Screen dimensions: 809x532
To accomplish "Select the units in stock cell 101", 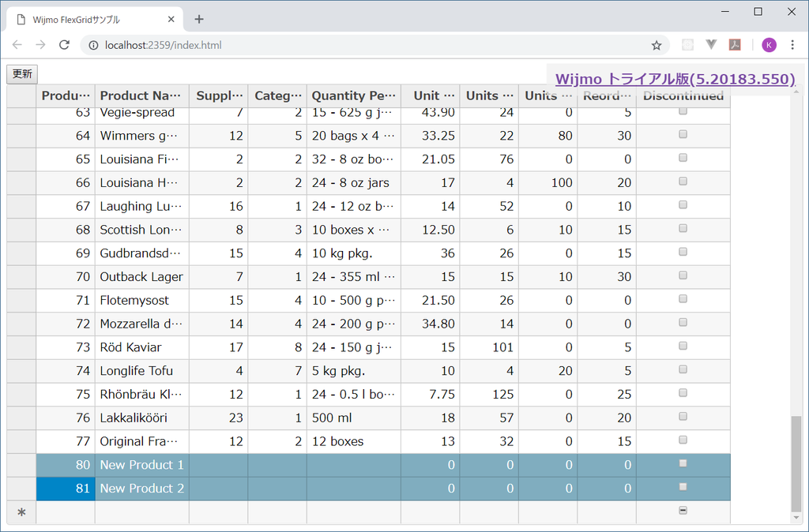I will pyautogui.click(x=489, y=347).
